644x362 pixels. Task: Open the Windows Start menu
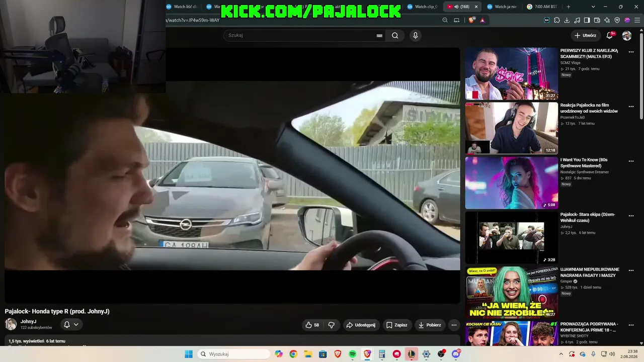pos(189,354)
